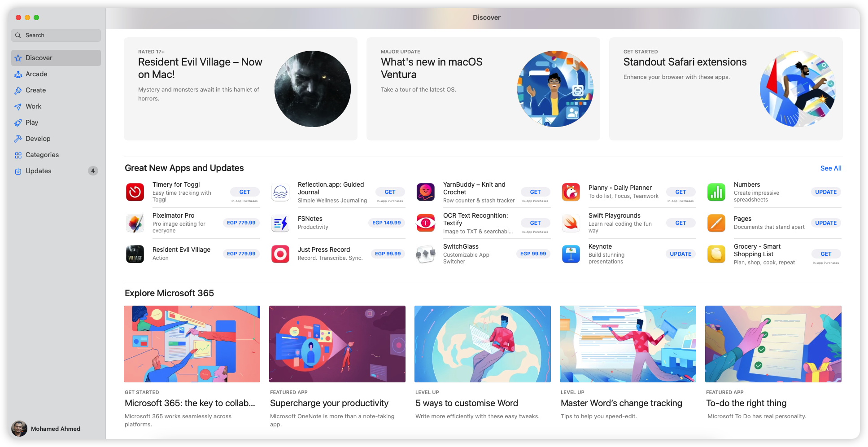Click the Work paper plane icon

(18, 106)
